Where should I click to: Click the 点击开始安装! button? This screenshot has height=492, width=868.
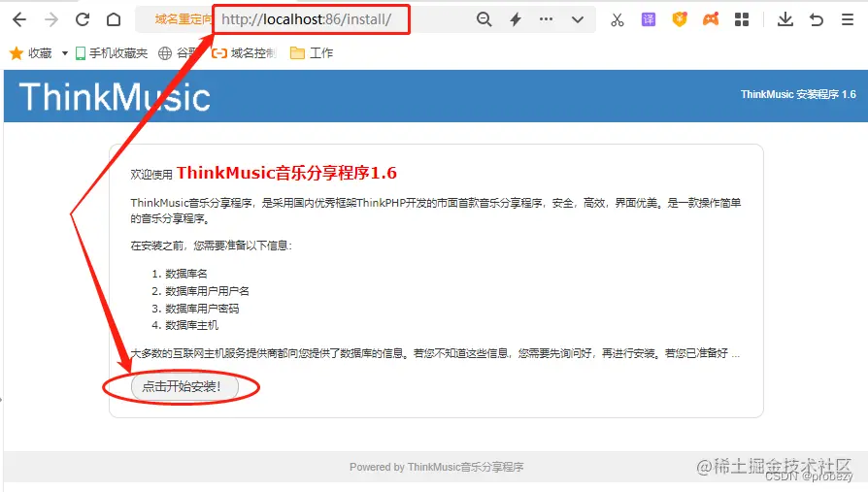184,386
